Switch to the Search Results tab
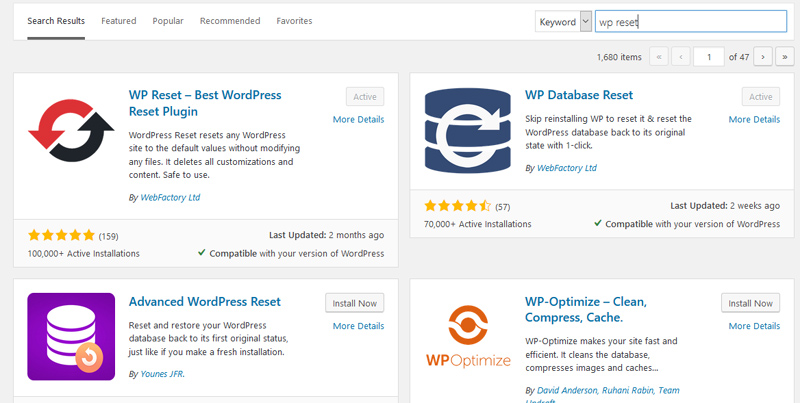Image resolution: width=800 pixels, height=403 pixels. [x=56, y=21]
